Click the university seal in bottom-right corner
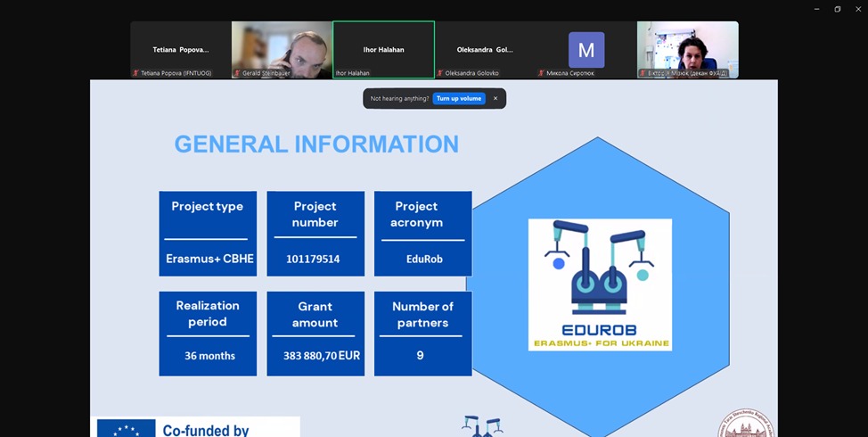 (x=746, y=425)
